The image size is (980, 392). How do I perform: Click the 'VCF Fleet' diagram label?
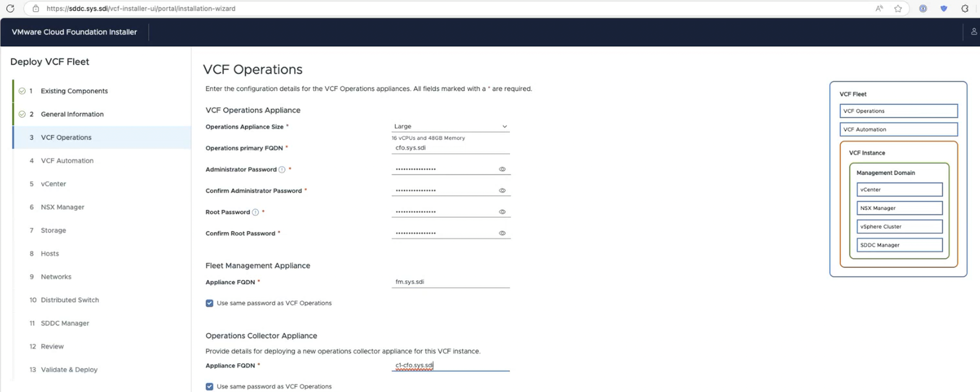pos(853,94)
